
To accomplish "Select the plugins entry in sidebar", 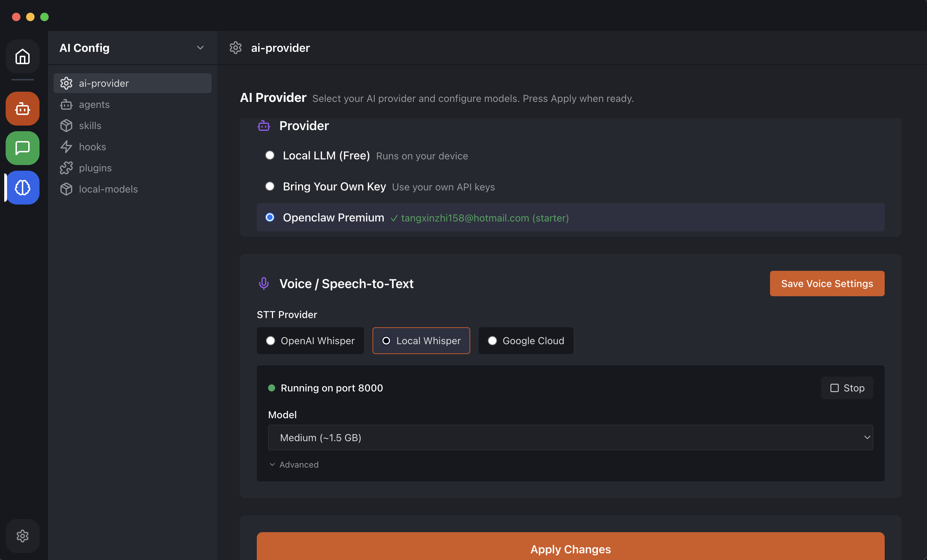I will coord(95,168).
